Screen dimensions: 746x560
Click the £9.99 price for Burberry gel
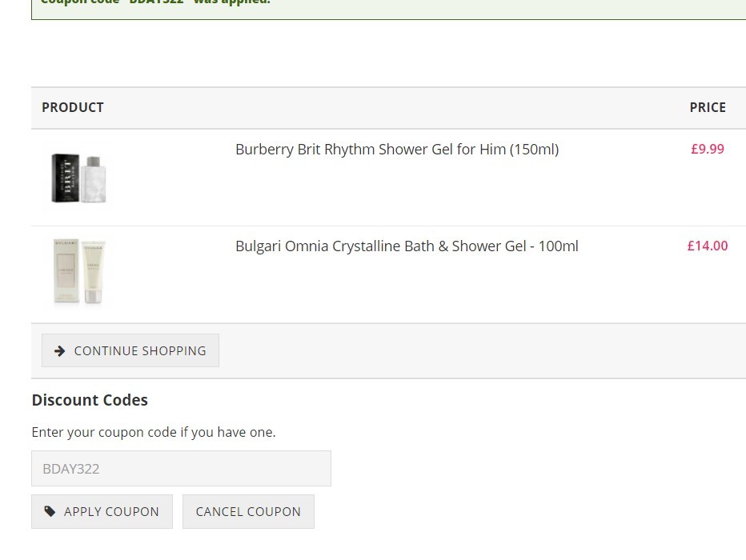[708, 150]
